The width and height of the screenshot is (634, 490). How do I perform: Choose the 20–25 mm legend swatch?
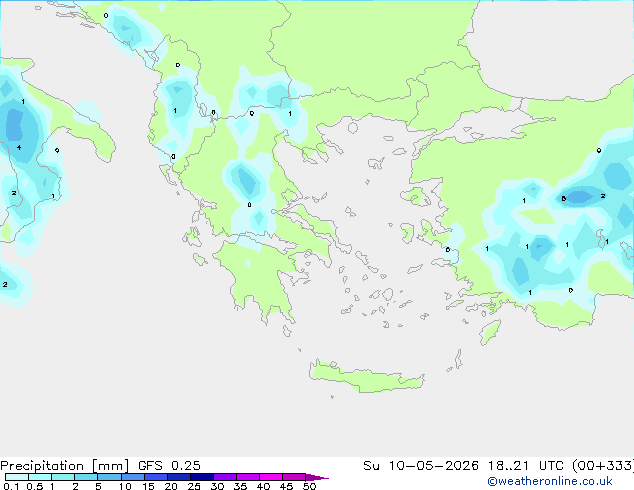tap(179, 477)
